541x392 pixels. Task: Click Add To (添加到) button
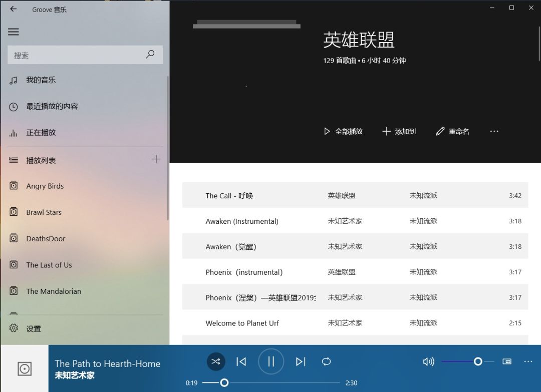(399, 131)
